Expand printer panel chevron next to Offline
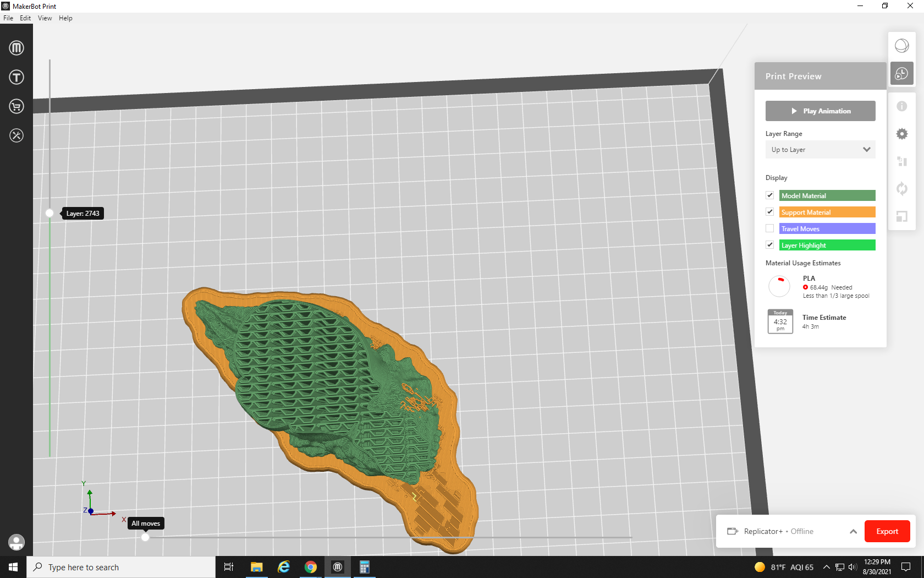The height and width of the screenshot is (578, 924). click(853, 531)
